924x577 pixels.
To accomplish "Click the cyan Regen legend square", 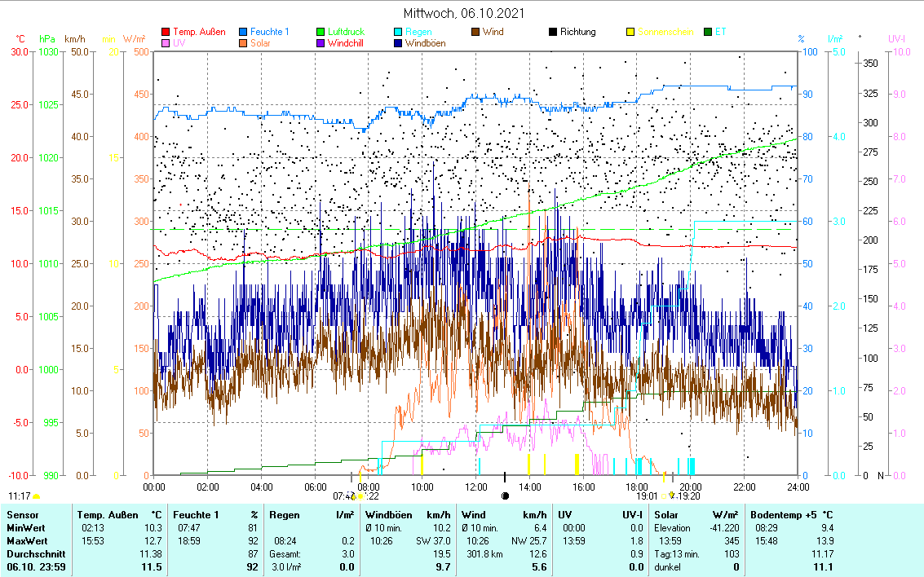I will click(398, 33).
